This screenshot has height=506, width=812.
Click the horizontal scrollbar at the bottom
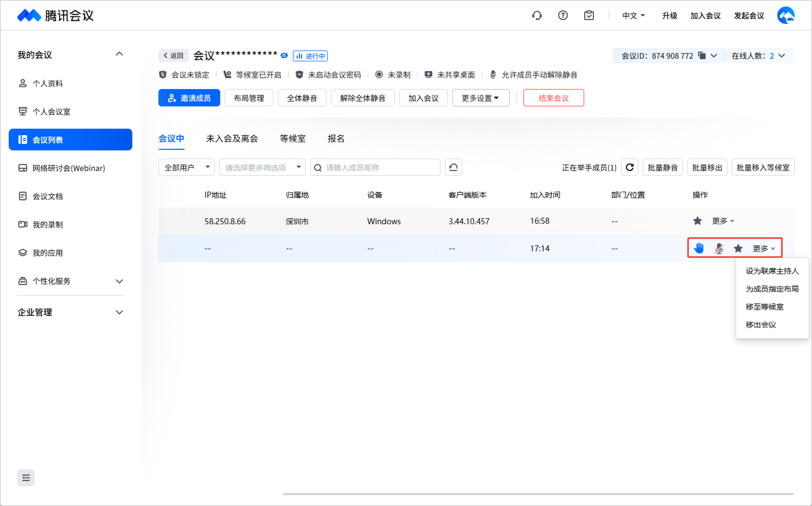(538, 494)
